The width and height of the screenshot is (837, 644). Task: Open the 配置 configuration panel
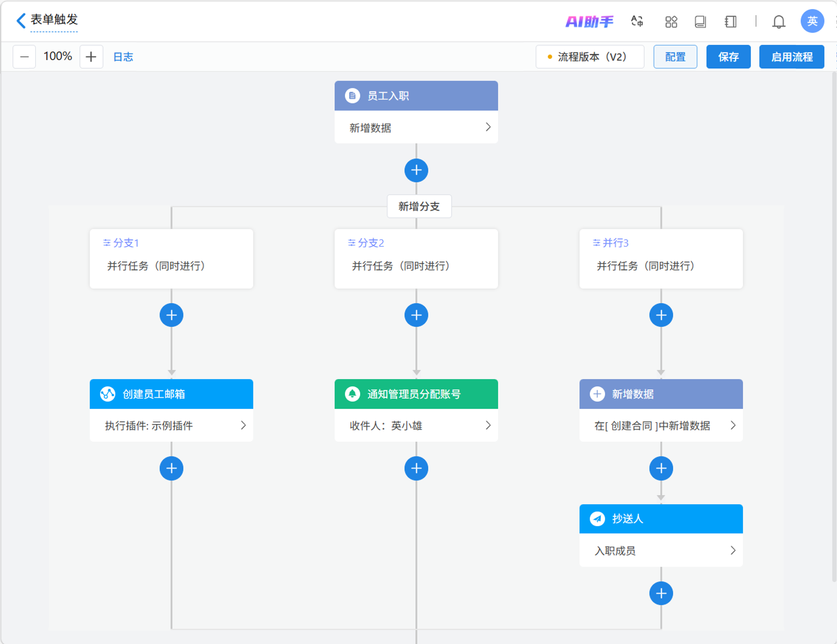[675, 57]
